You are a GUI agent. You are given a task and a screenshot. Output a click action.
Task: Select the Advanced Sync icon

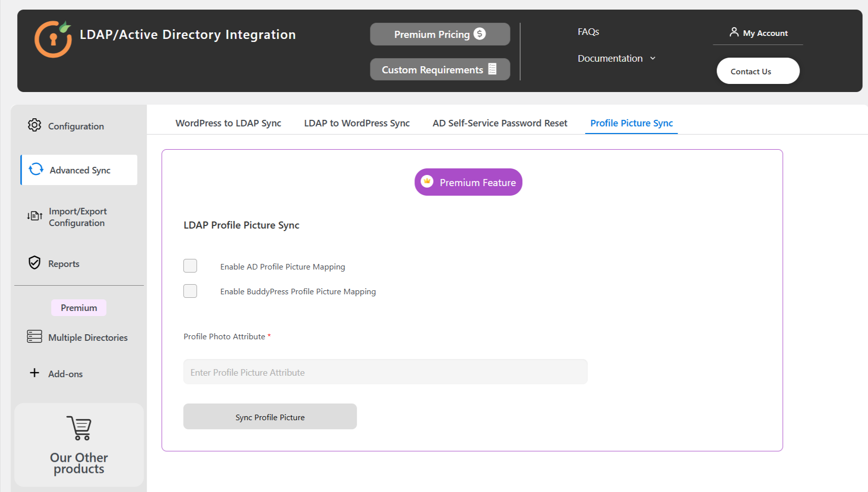point(35,169)
